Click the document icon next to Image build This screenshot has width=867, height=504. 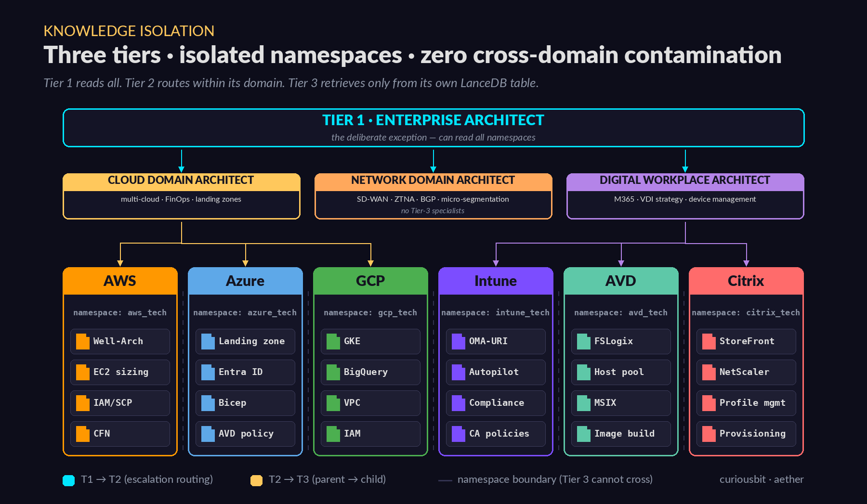click(584, 434)
